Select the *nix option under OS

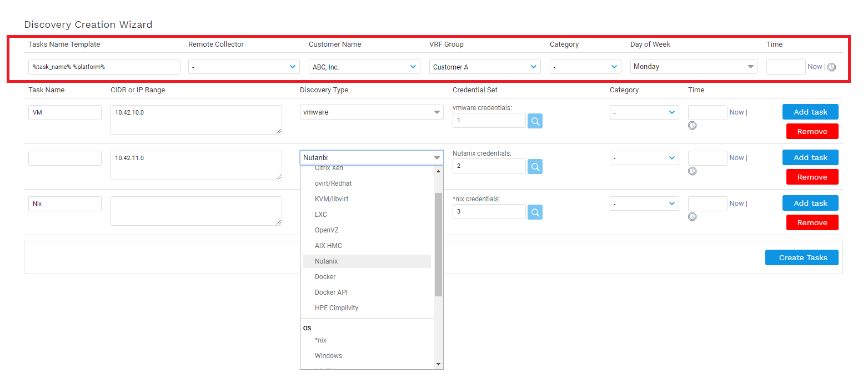(x=321, y=340)
